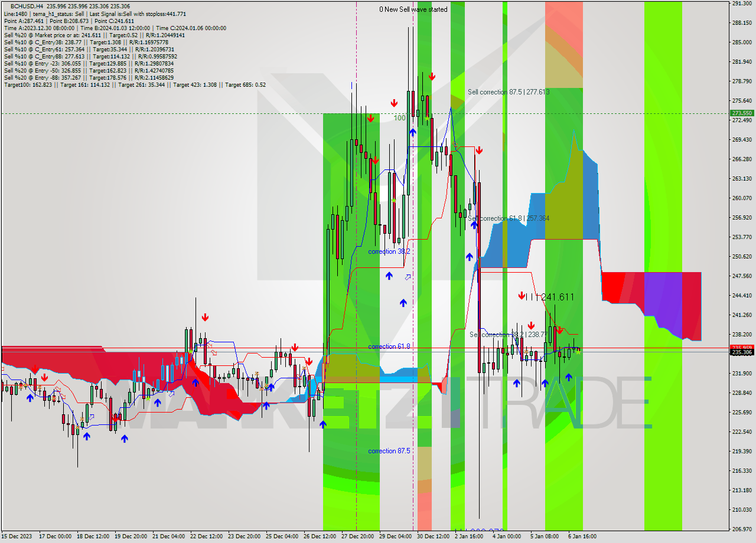The width and height of the screenshot is (756, 543).
Task: Click the BCHUSD,H4 symbol title
Action: pos(27,6)
